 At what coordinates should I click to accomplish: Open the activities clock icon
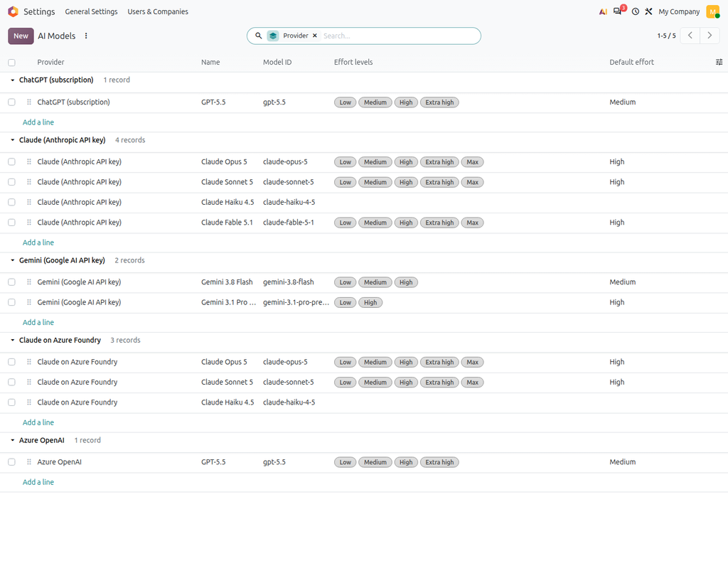tap(635, 11)
